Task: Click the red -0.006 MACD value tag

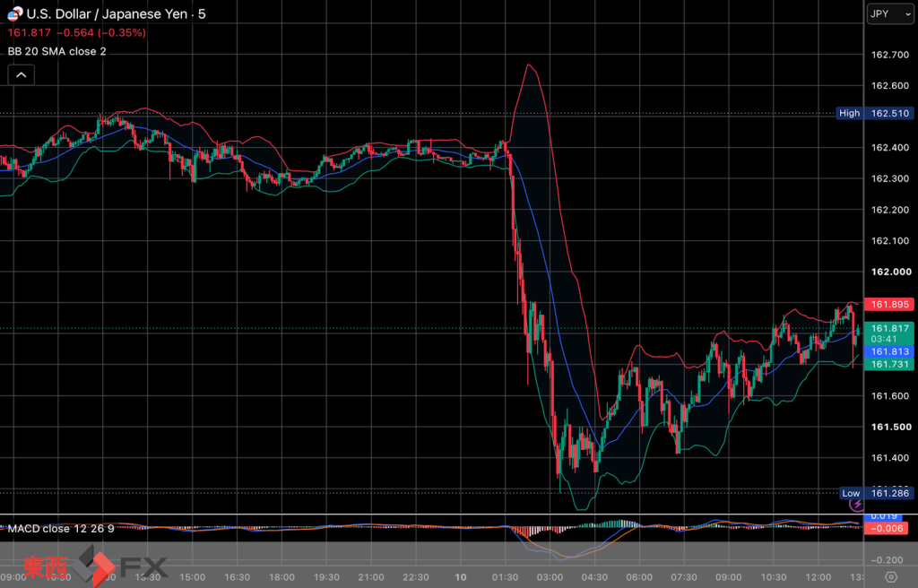Action: (887, 529)
